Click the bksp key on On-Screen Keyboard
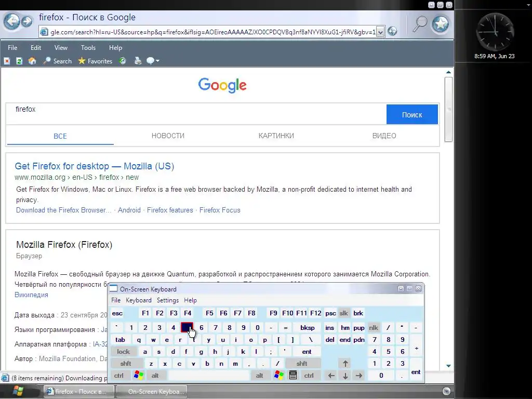 tap(308, 328)
